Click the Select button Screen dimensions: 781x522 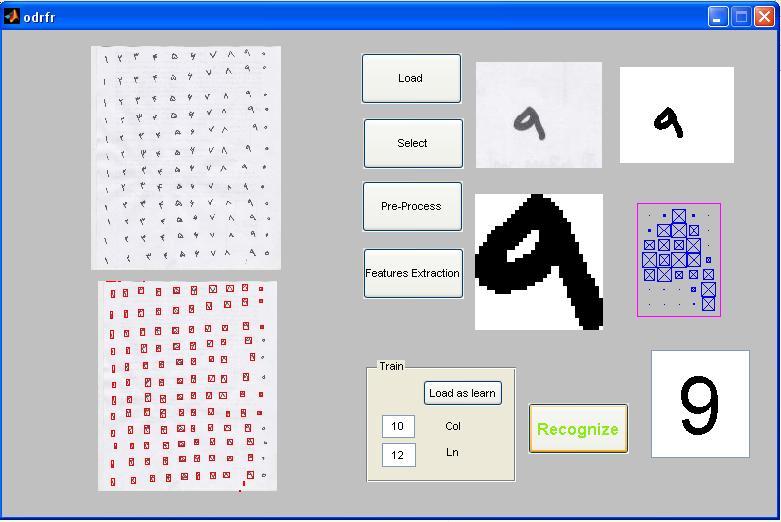tap(413, 143)
